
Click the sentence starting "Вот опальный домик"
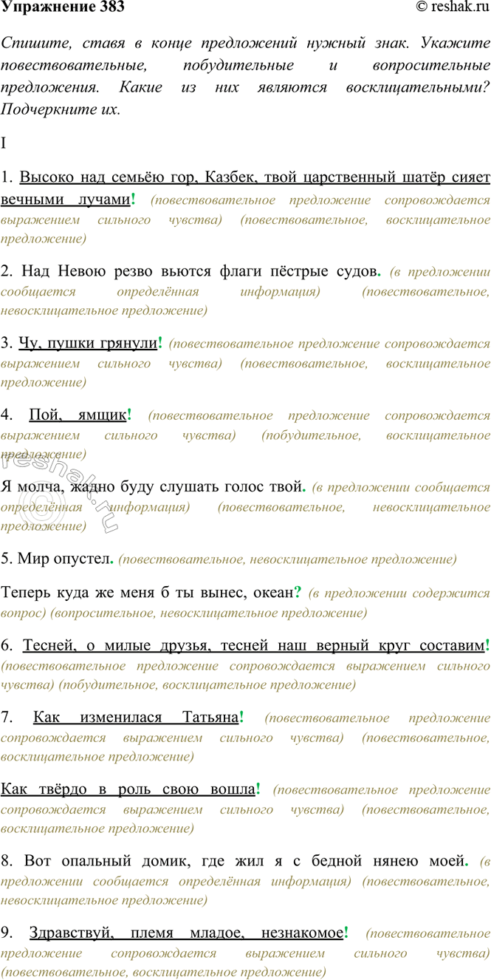click(x=244, y=860)
